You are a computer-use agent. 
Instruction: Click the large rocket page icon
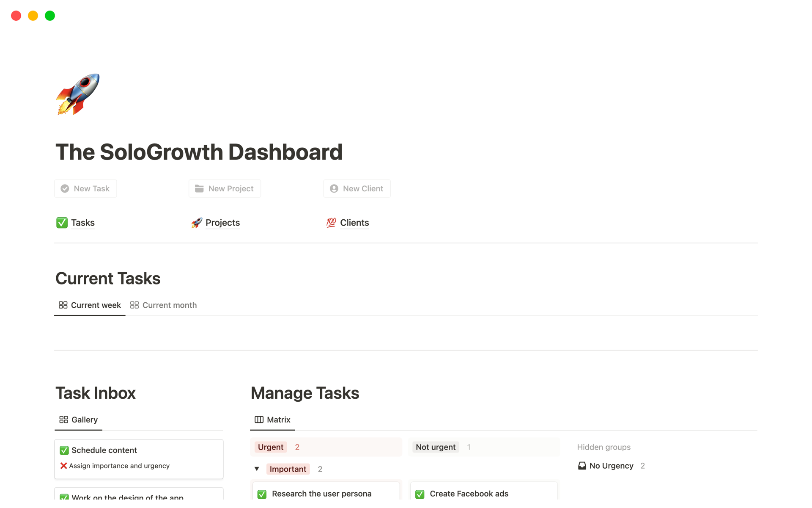click(78, 94)
